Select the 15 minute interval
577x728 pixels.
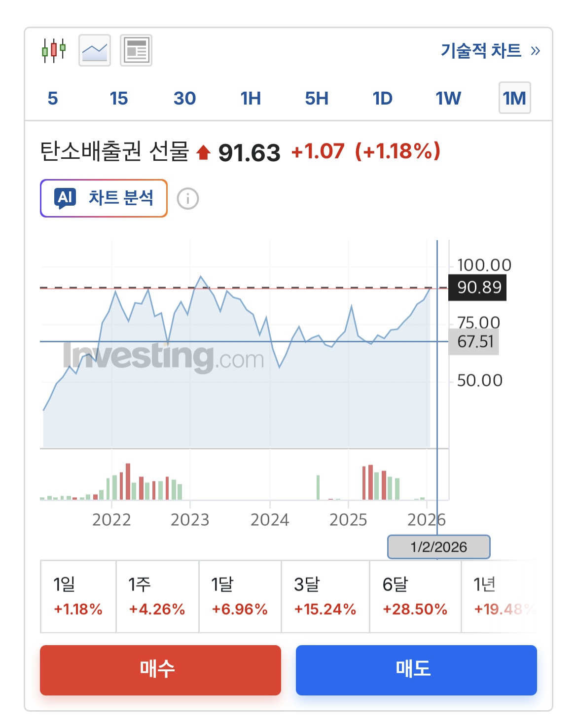[x=119, y=98]
